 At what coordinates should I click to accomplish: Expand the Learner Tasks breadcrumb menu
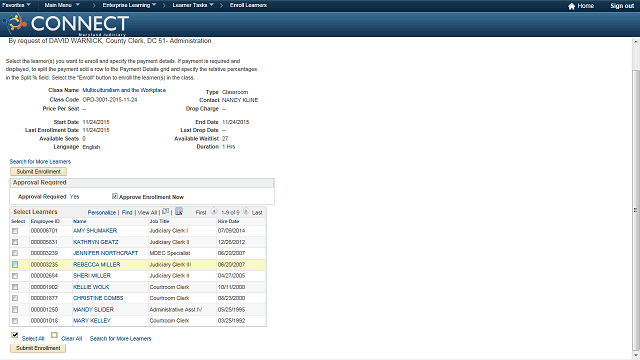(193, 5)
